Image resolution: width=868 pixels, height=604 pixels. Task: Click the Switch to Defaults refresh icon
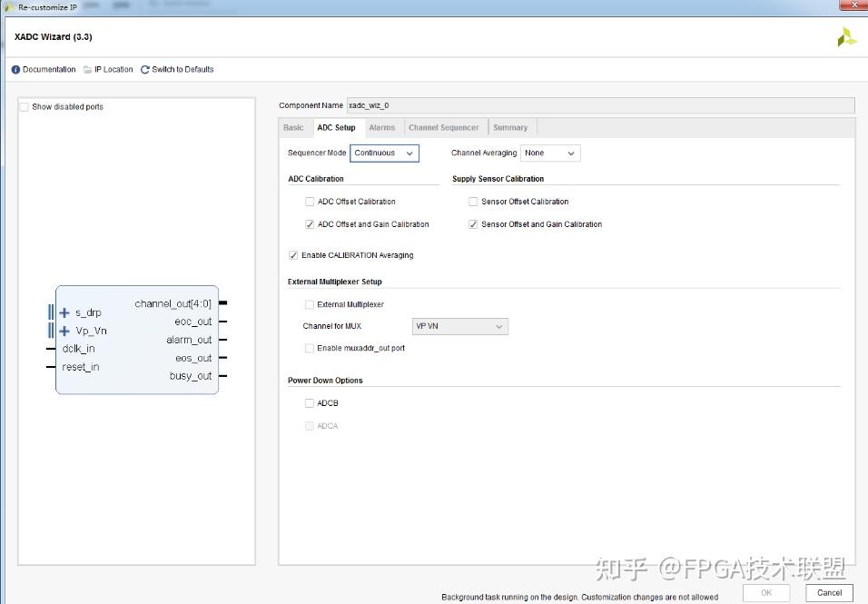(144, 69)
